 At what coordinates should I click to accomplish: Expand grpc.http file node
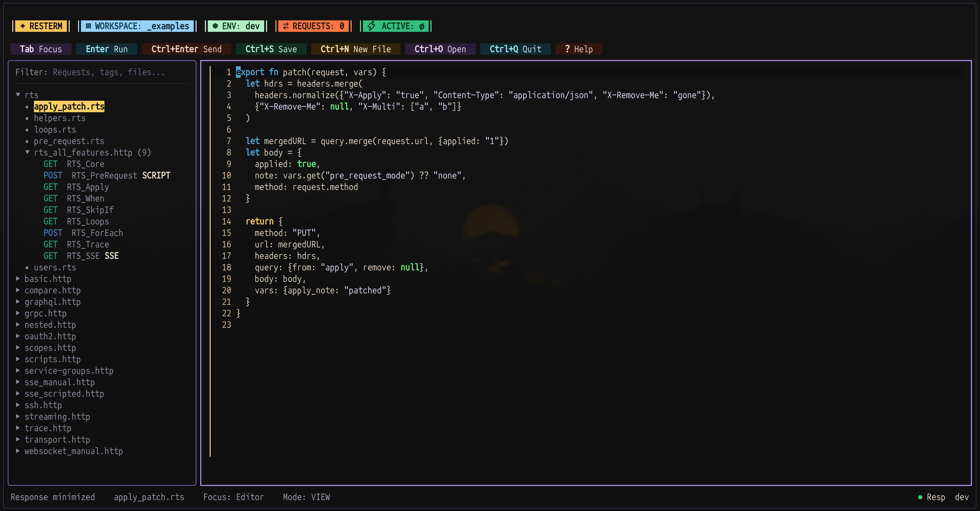tap(18, 313)
